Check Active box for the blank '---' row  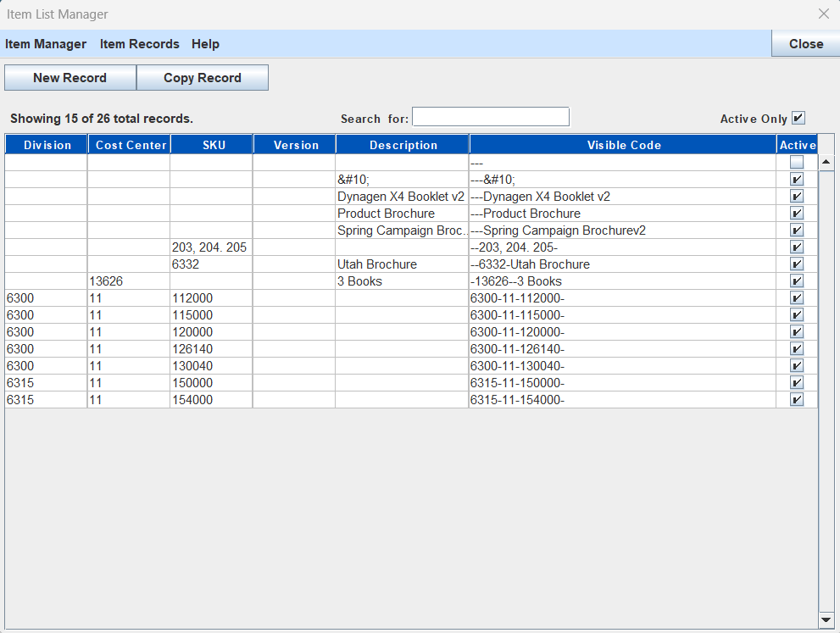[x=797, y=163]
